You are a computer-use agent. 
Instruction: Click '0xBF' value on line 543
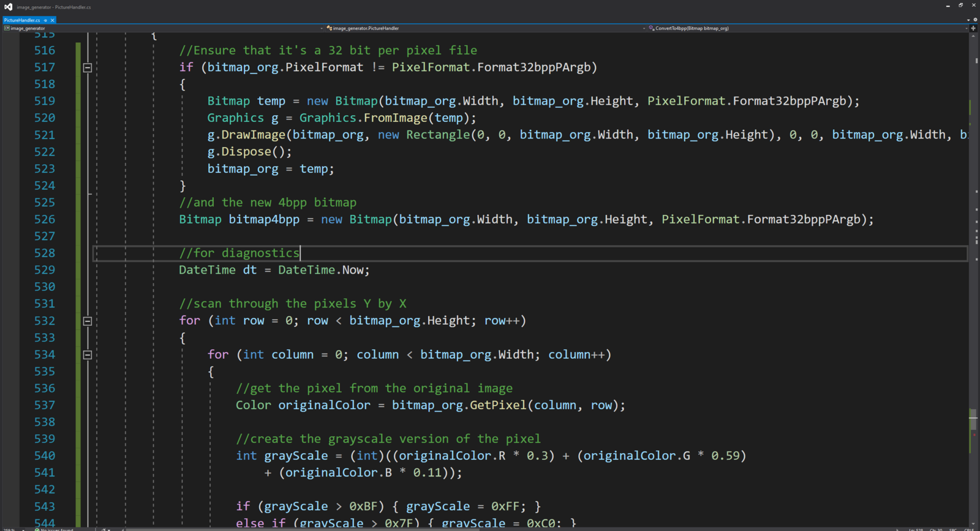[363, 507]
